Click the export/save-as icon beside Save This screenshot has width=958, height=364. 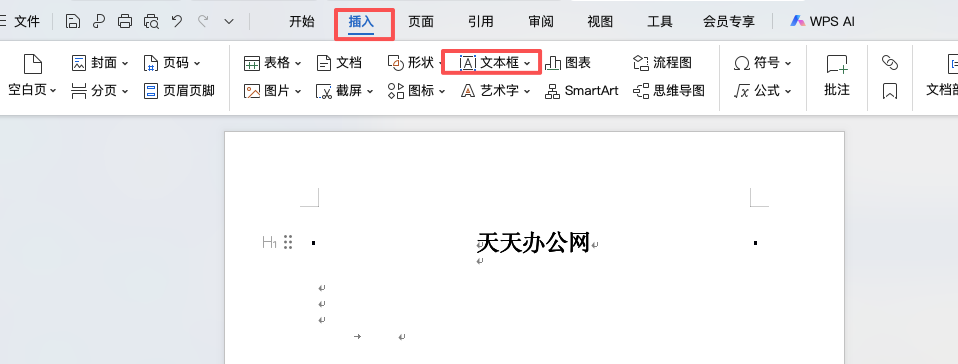[99, 22]
